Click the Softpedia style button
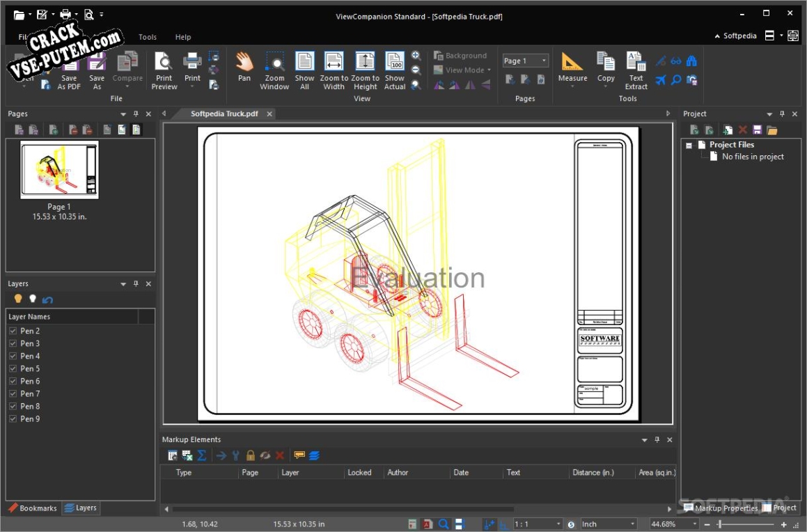The width and height of the screenshot is (807, 532). click(x=735, y=36)
